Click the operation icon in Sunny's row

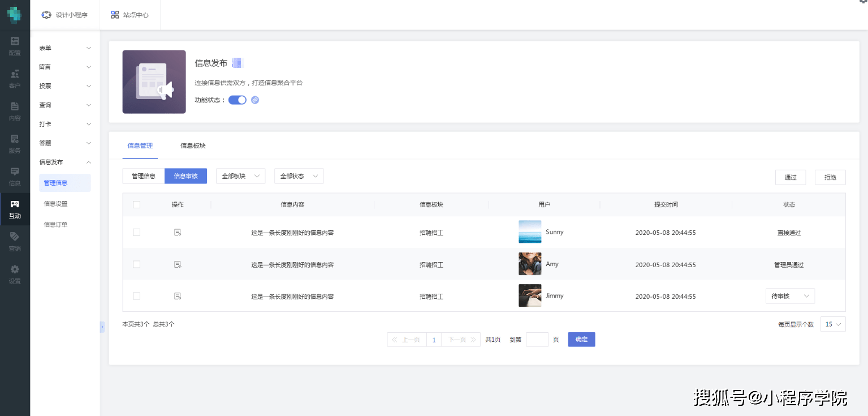178,232
